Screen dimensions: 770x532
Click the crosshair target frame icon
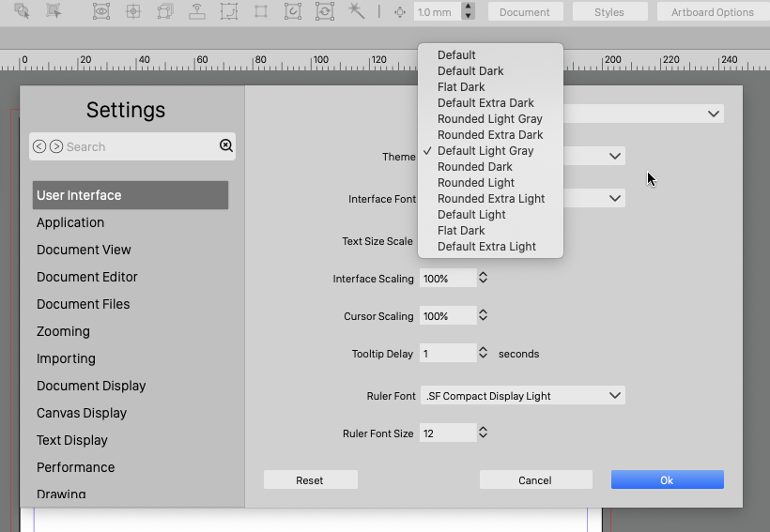[133, 11]
